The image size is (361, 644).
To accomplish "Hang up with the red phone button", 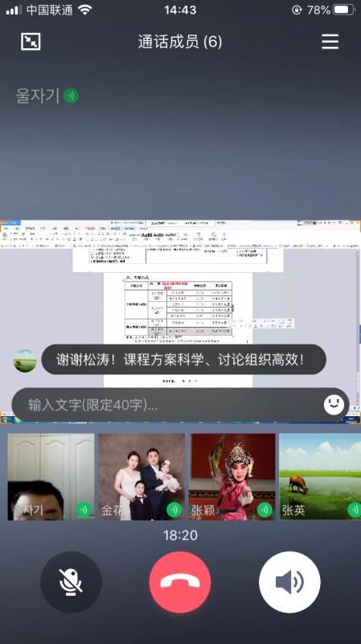I will click(x=180, y=582).
